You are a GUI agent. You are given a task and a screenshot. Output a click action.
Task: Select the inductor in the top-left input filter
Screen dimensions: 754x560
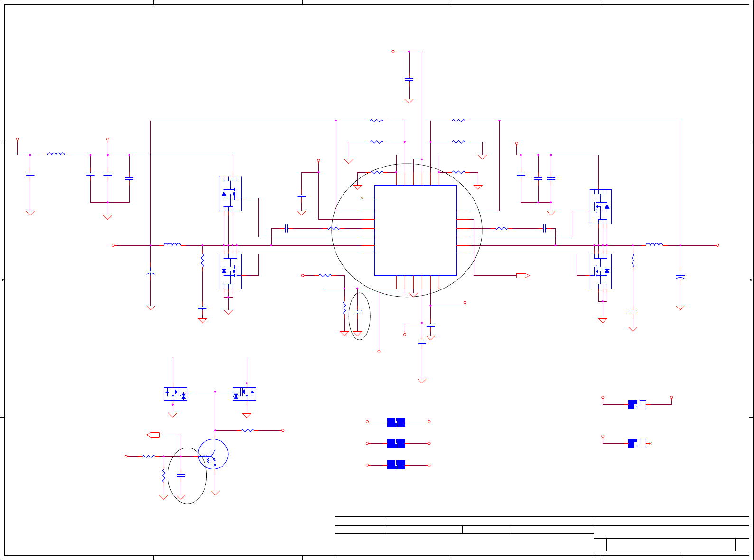click(56, 154)
